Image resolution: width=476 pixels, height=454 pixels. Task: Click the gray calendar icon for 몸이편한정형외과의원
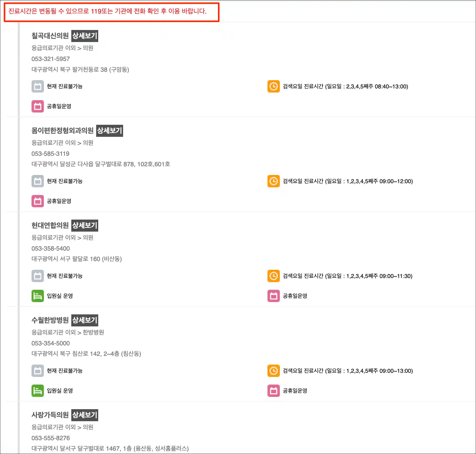point(38,181)
